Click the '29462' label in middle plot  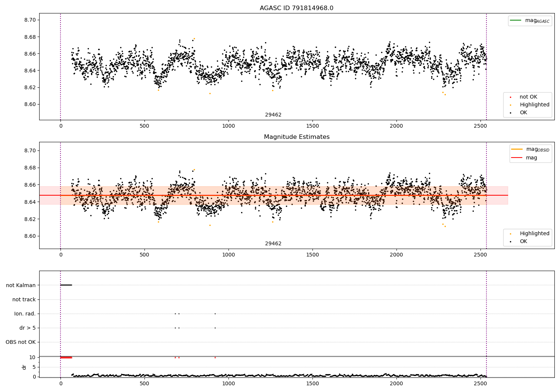click(x=273, y=244)
